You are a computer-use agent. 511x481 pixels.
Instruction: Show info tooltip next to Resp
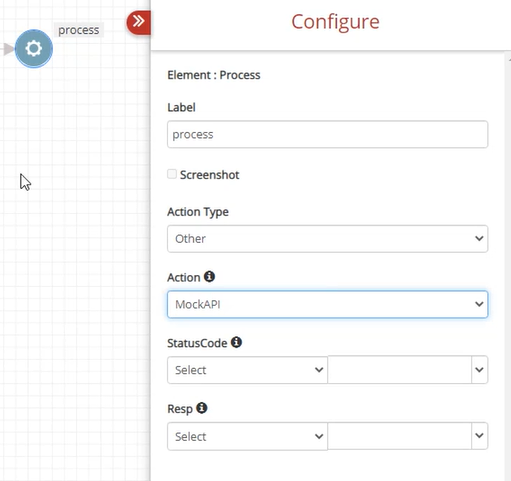[x=202, y=408]
